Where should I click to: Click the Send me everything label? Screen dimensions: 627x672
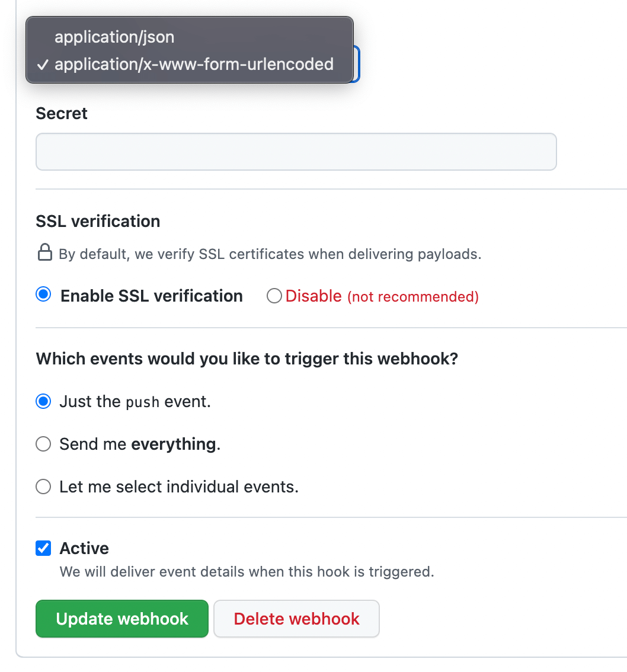(140, 444)
